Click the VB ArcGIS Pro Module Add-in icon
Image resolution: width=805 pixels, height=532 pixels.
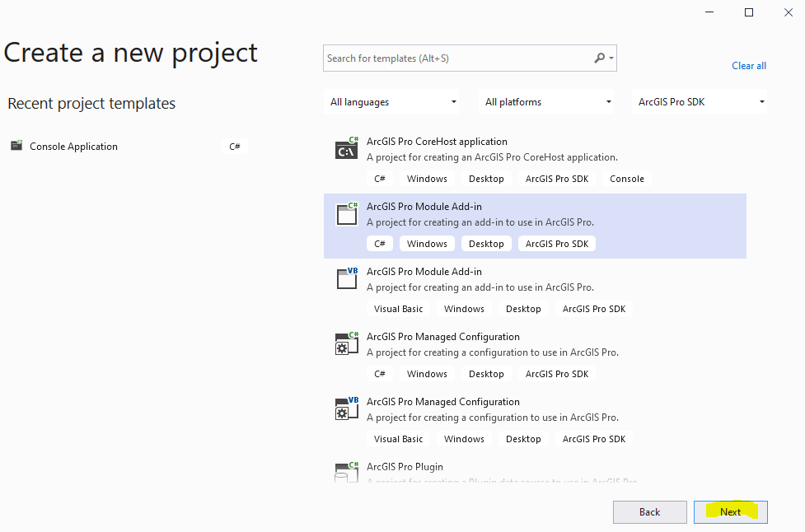pyautogui.click(x=347, y=278)
